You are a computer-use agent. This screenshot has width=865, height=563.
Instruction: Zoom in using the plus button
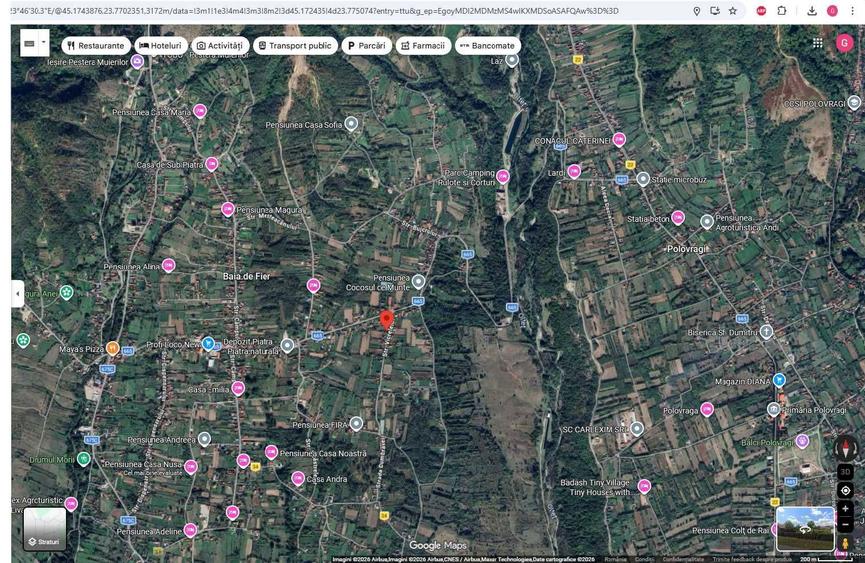click(845, 509)
